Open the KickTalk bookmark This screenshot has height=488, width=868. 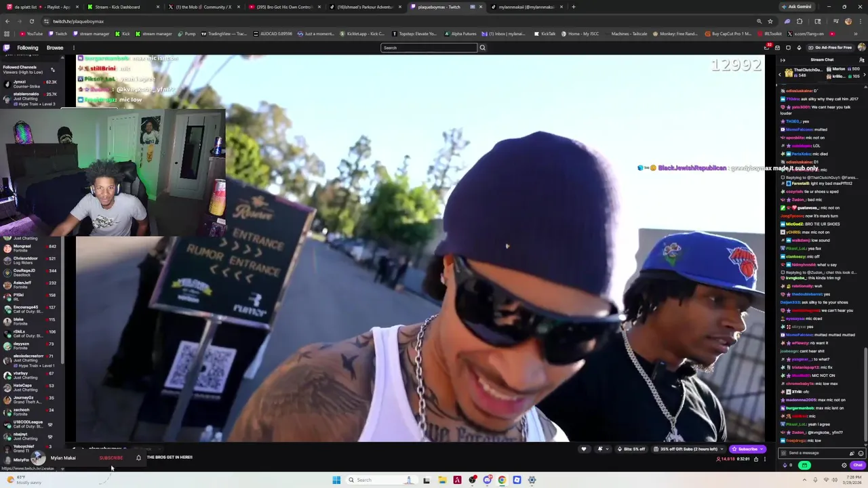[545, 34]
